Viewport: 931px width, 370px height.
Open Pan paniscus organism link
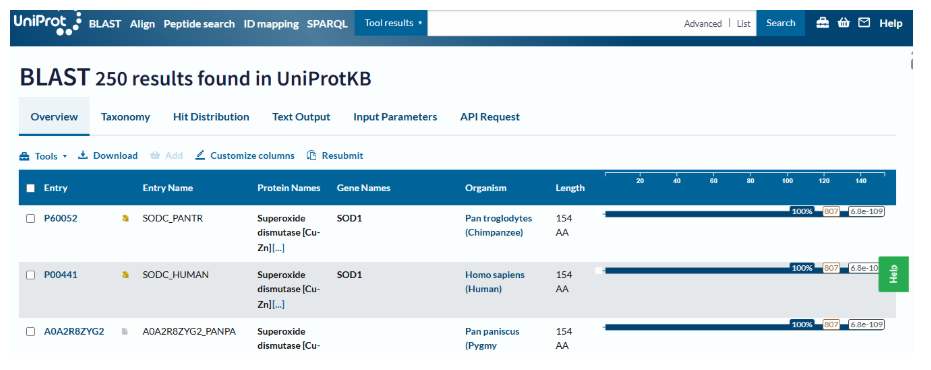coord(492,339)
